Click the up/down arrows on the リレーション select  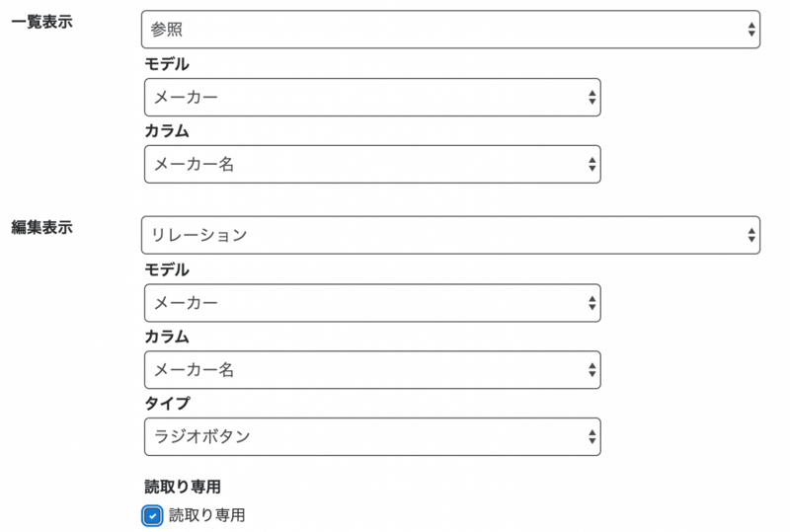[751, 235]
